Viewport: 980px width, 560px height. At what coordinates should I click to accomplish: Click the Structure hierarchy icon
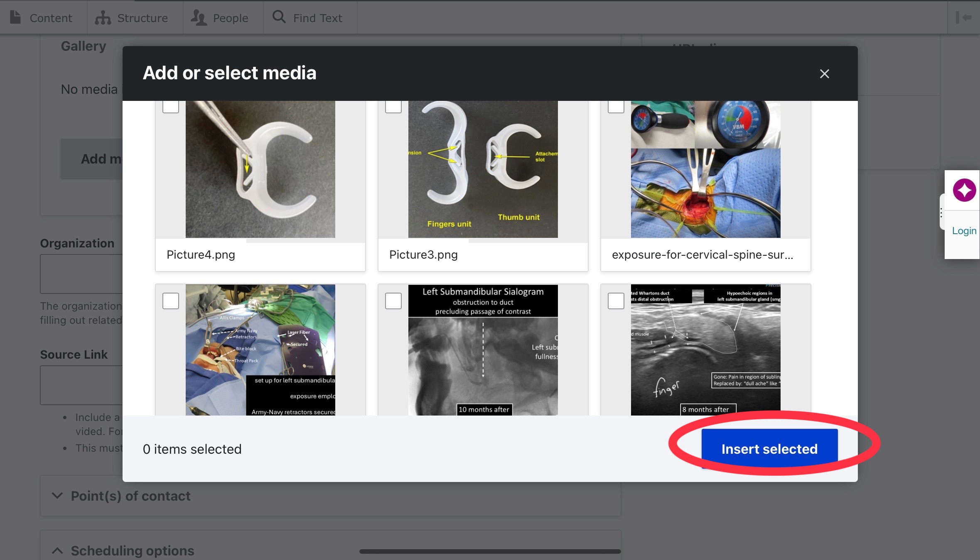tap(103, 18)
